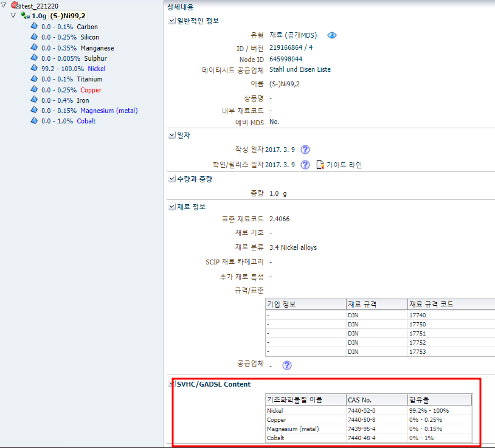Select the red Copper substance in the tree
495x448 pixels.
pyautogui.click(x=91, y=90)
